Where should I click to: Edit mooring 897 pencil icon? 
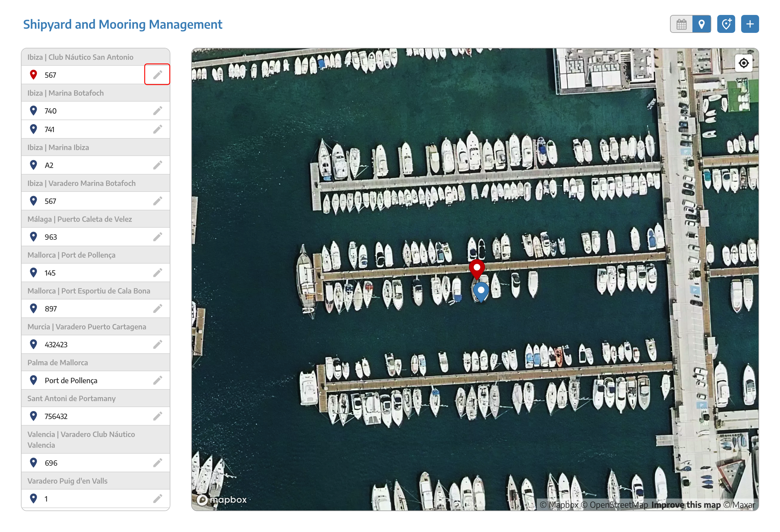tap(157, 309)
